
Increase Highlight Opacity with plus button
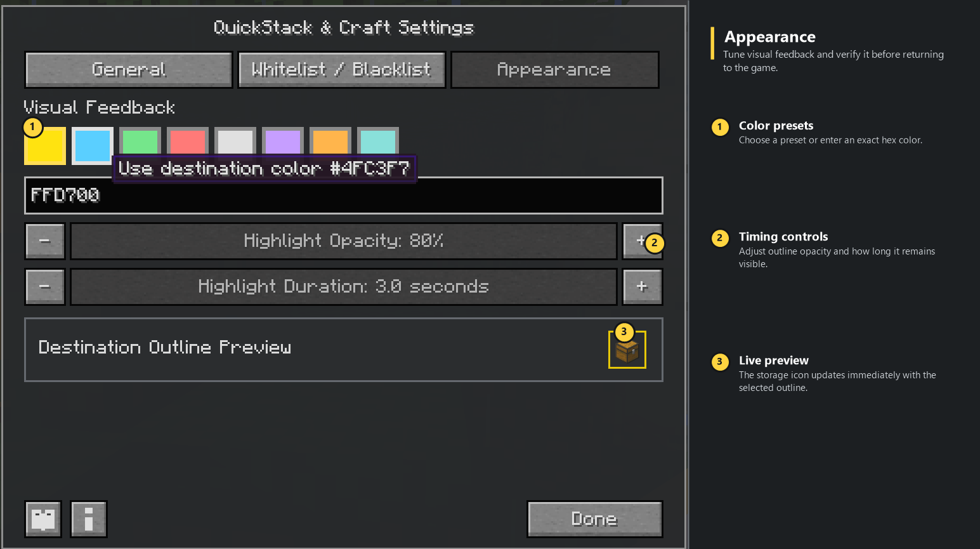[642, 241]
